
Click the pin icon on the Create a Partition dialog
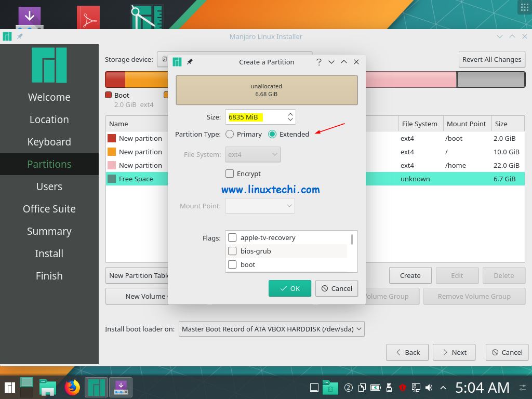pos(190,62)
